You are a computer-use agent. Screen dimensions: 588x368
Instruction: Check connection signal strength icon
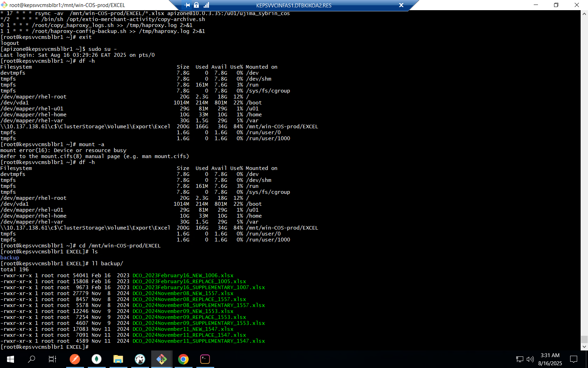pyautogui.click(x=206, y=5)
